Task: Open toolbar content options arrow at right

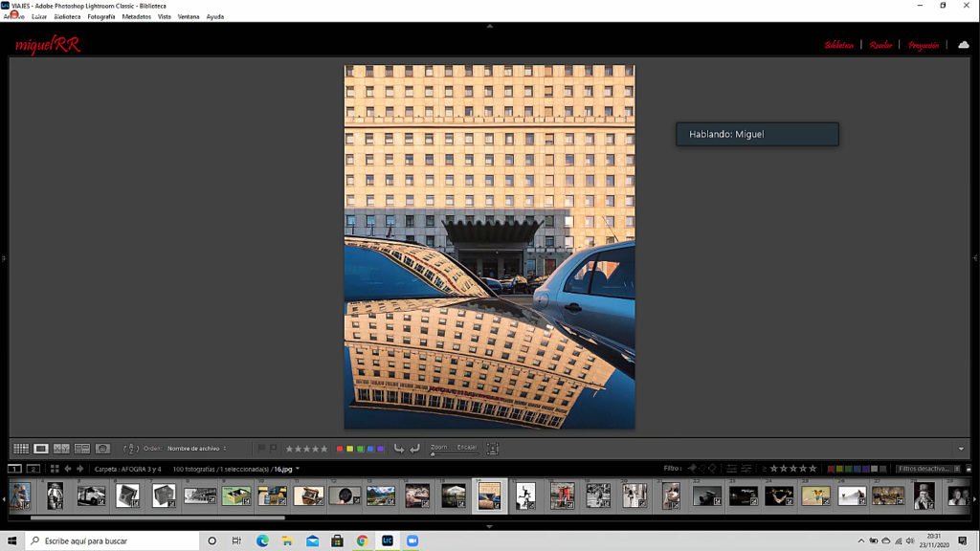Action: [x=961, y=449]
